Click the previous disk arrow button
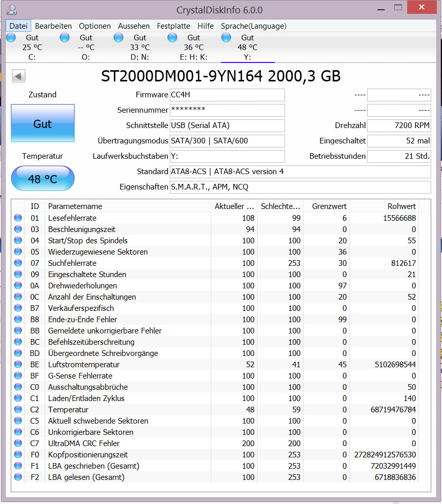Screen dimensions: 442x504 [x=18, y=76]
